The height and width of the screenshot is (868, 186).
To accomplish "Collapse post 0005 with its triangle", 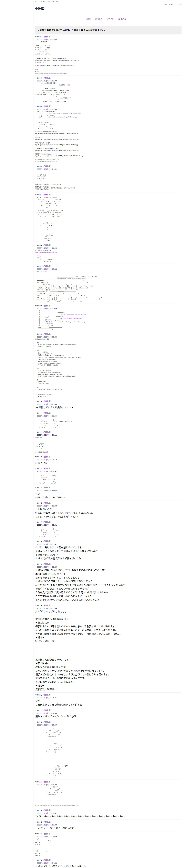I will click(36, 195).
